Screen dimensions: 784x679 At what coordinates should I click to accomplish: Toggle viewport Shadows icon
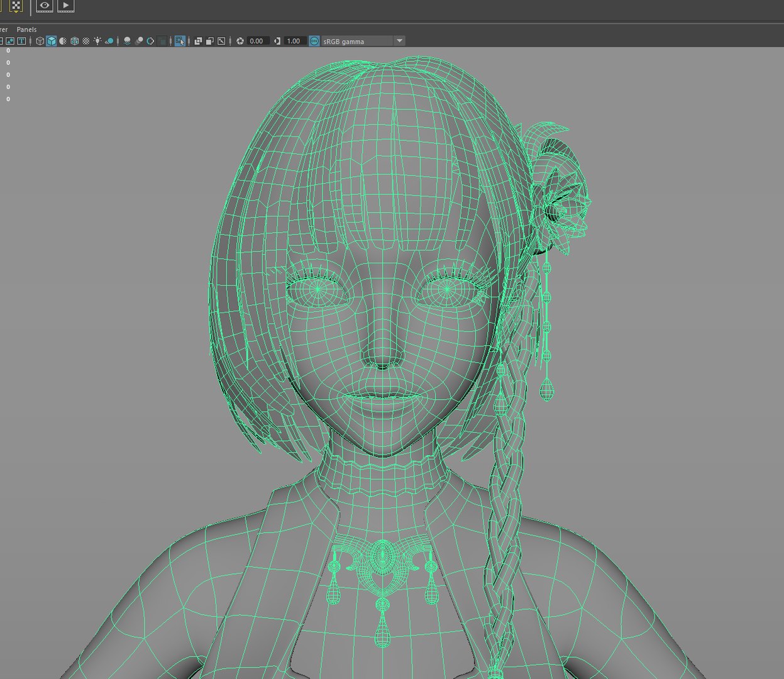(109, 41)
